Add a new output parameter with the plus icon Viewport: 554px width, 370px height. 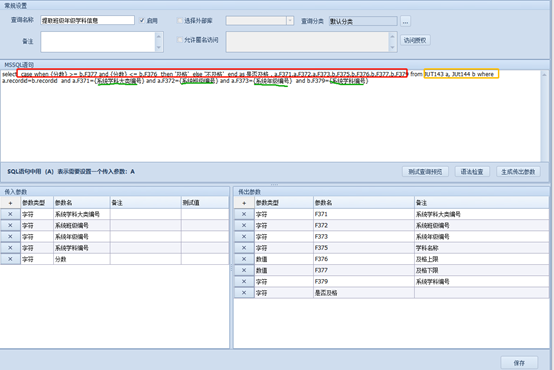pos(244,203)
